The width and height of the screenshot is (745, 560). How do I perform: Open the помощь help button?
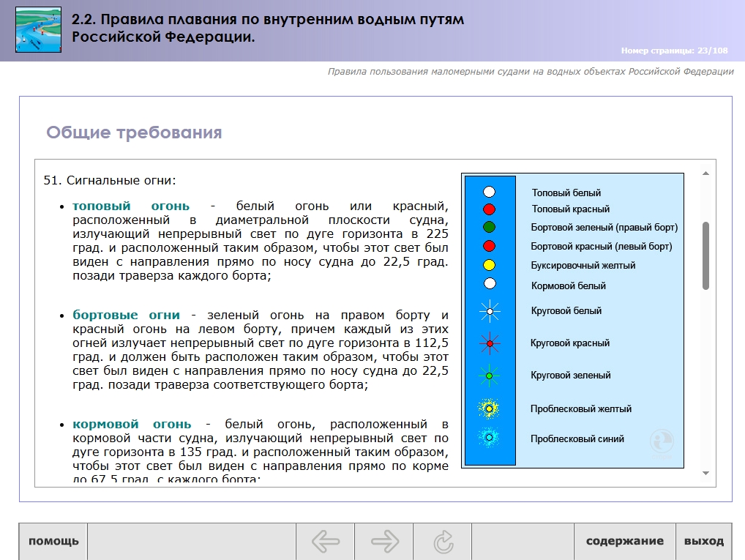pos(53,542)
